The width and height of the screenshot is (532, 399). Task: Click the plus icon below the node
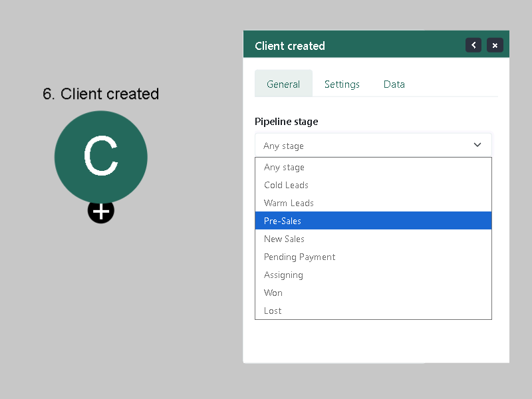101,211
